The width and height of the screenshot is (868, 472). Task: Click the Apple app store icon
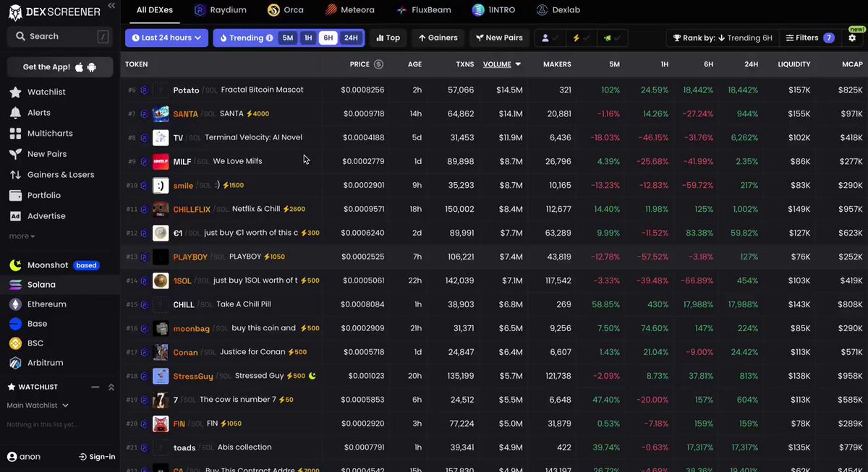[x=79, y=67]
